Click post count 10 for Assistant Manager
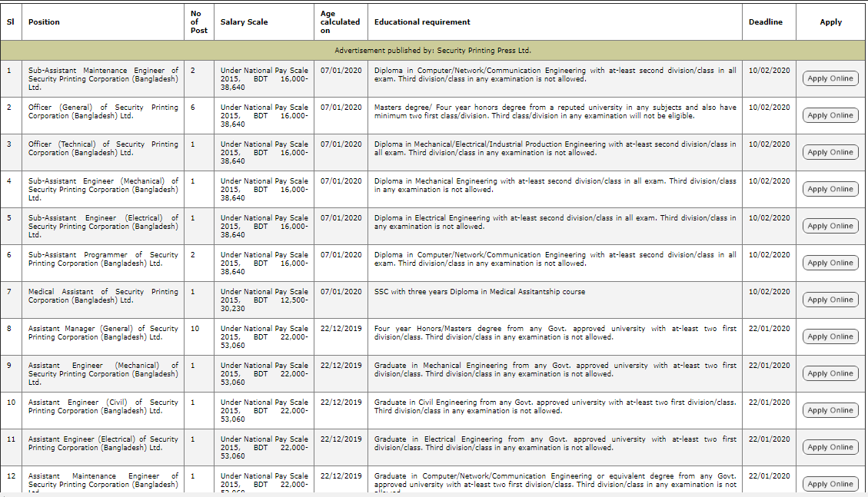 click(195, 328)
